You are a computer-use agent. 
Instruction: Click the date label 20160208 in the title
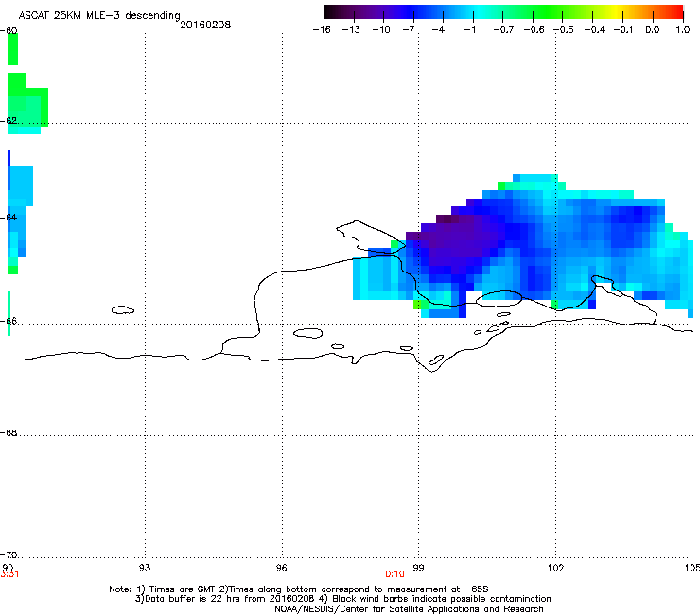coord(205,25)
